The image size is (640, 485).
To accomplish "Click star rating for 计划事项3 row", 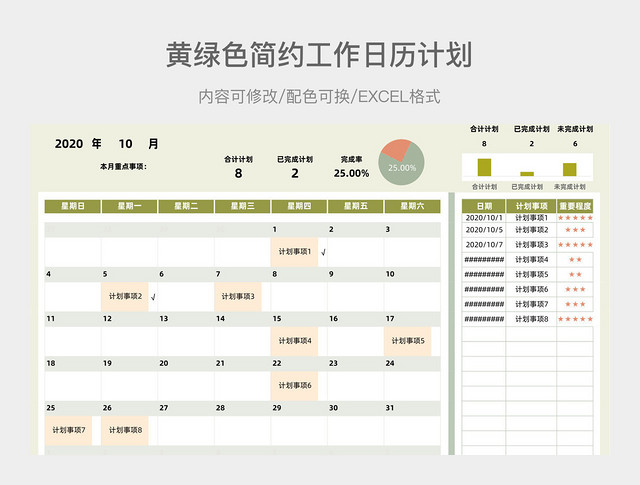I will (x=575, y=245).
